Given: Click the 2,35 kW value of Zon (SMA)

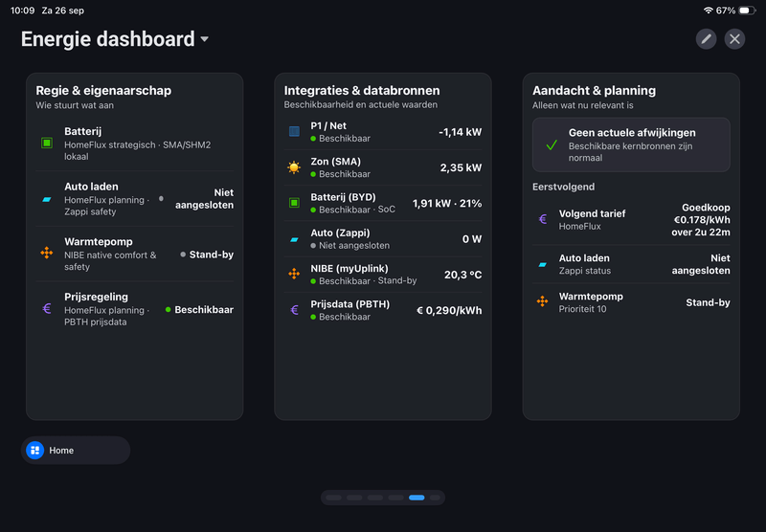Looking at the screenshot, I should (x=461, y=167).
